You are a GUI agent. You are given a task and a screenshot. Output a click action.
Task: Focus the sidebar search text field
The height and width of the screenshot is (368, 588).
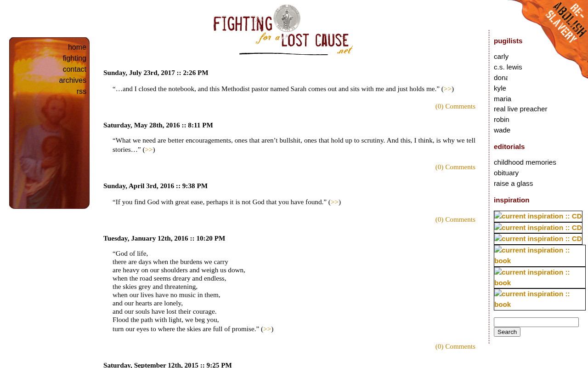536,322
